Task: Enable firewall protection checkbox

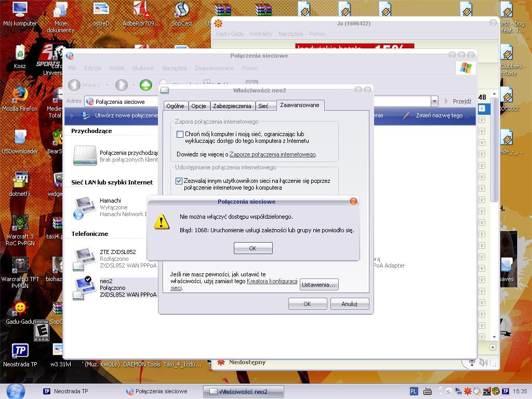Action: 180,134
